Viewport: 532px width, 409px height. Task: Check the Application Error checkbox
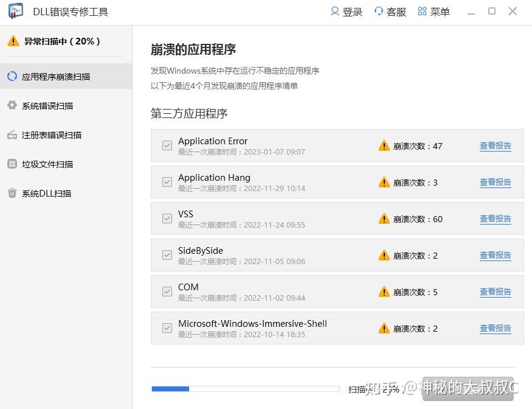coord(167,145)
